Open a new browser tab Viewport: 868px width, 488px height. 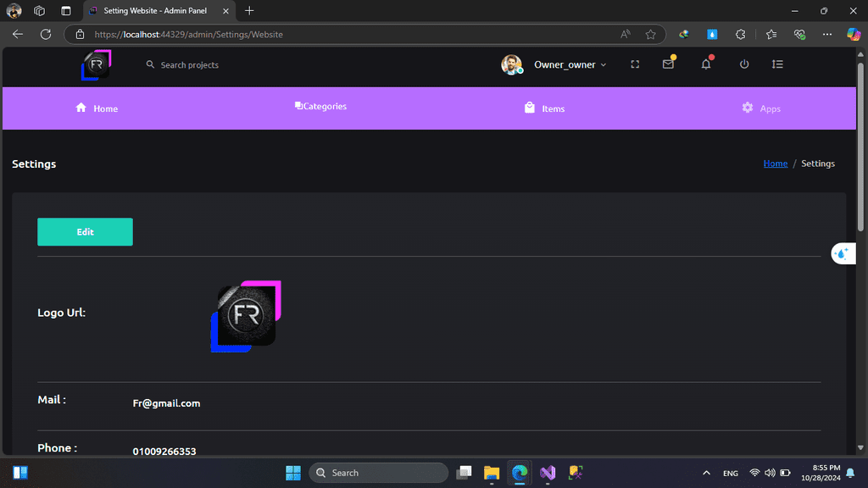(x=249, y=10)
